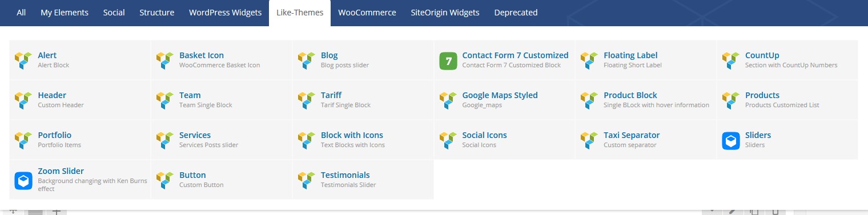Choose the Zoom Slider element icon

click(x=24, y=180)
